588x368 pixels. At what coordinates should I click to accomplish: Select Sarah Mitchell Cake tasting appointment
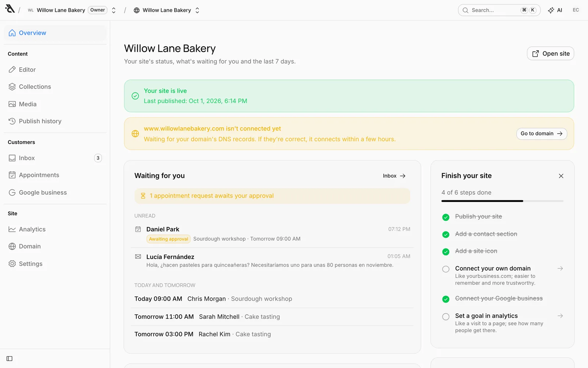click(272, 316)
